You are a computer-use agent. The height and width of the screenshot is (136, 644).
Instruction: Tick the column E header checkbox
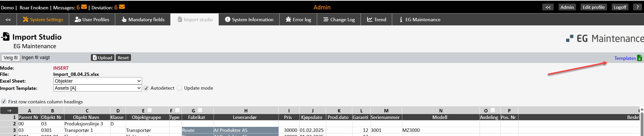click(x=150, y=110)
